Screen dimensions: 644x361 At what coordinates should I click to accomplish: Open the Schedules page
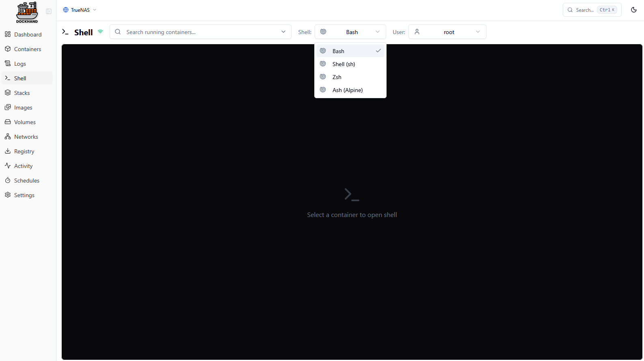click(26, 180)
